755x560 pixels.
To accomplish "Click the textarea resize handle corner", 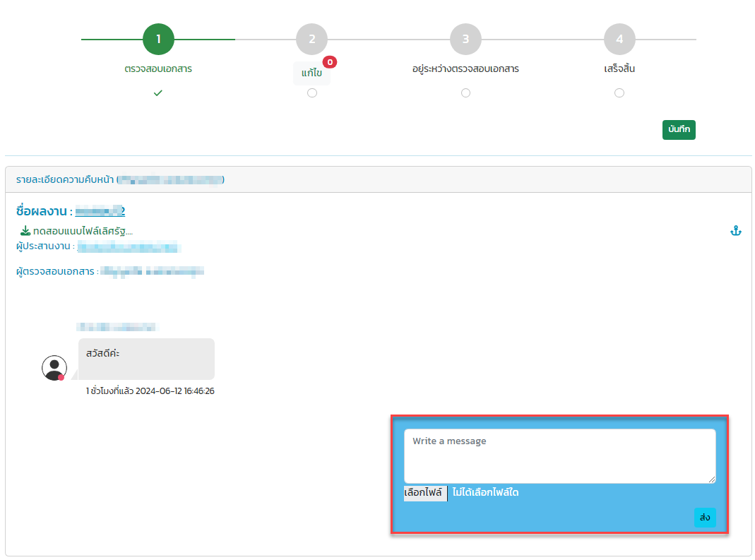I will (x=712, y=479).
